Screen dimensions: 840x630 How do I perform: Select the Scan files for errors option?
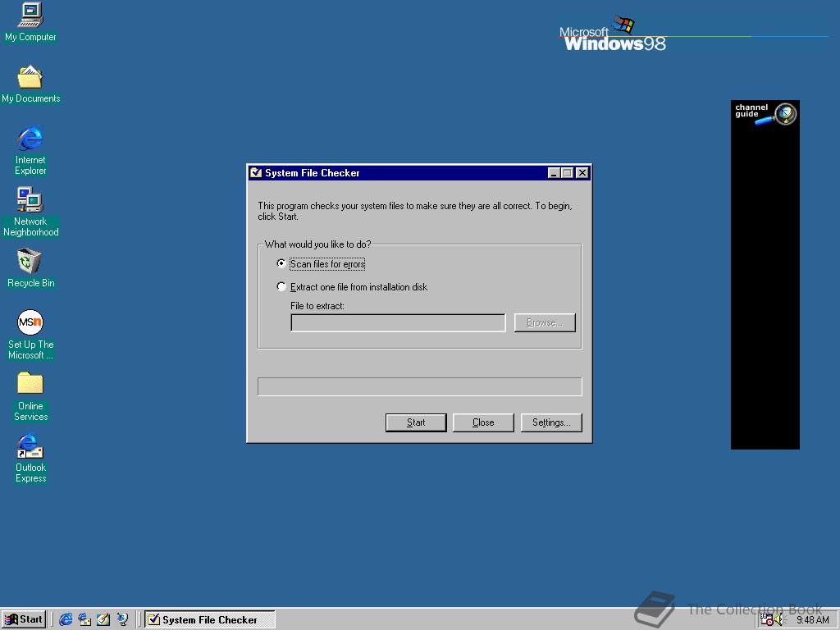[321, 263]
